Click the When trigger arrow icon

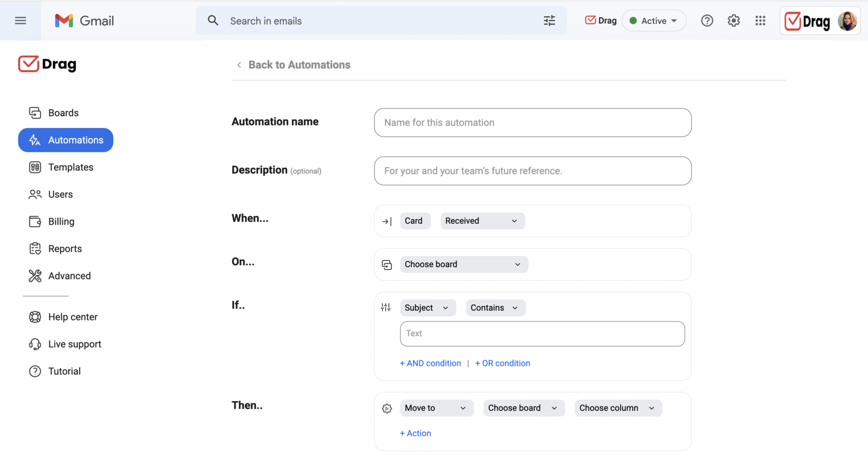coord(387,221)
